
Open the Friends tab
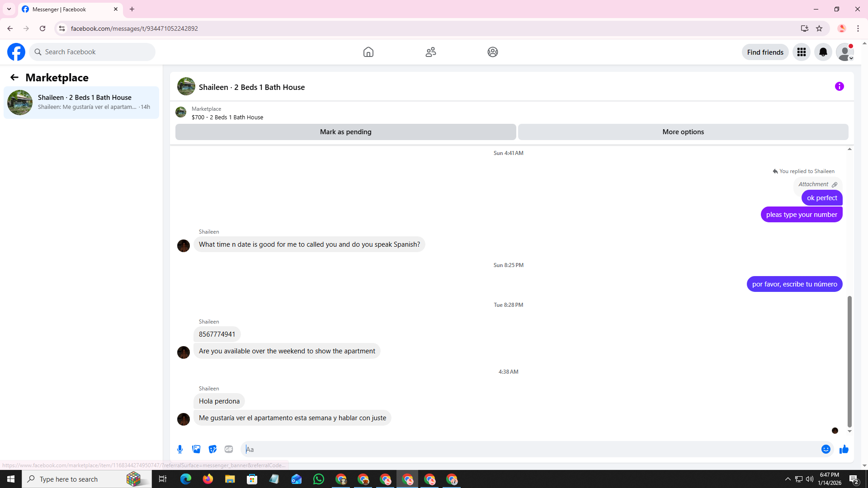[x=430, y=52]
